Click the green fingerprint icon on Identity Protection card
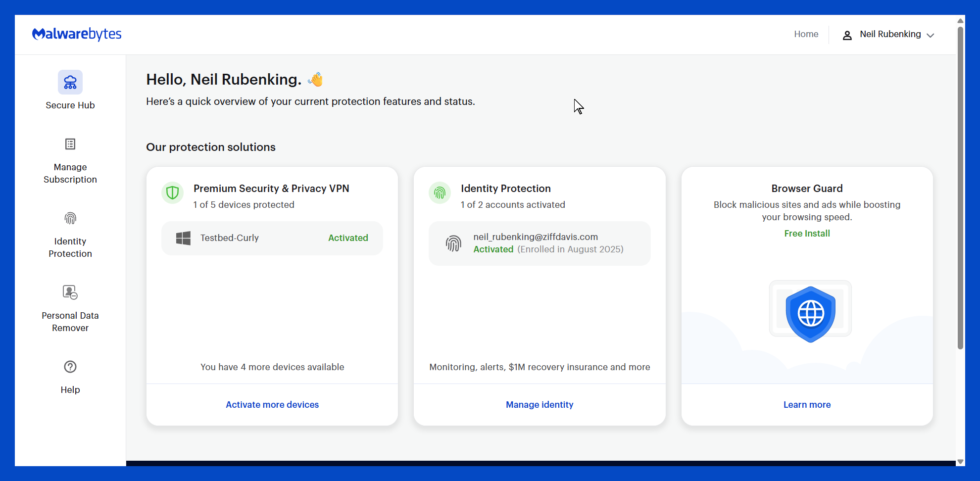The image size is (980, 481). pyautogui.click(x=440, y=192)
